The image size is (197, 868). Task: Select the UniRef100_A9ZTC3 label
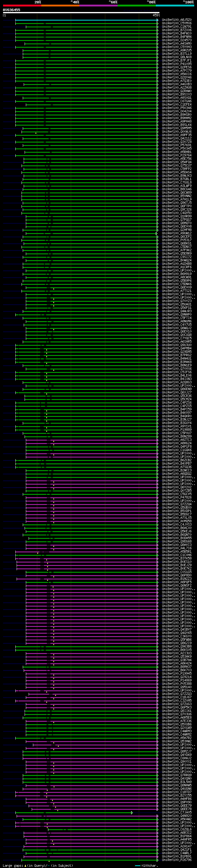click(x=176, y=440)
